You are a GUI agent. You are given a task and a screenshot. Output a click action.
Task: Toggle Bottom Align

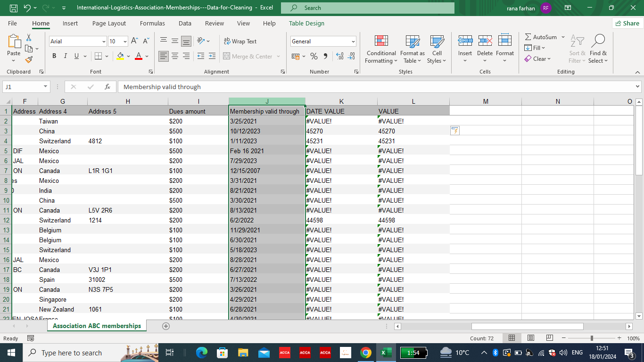pos(186,41)
